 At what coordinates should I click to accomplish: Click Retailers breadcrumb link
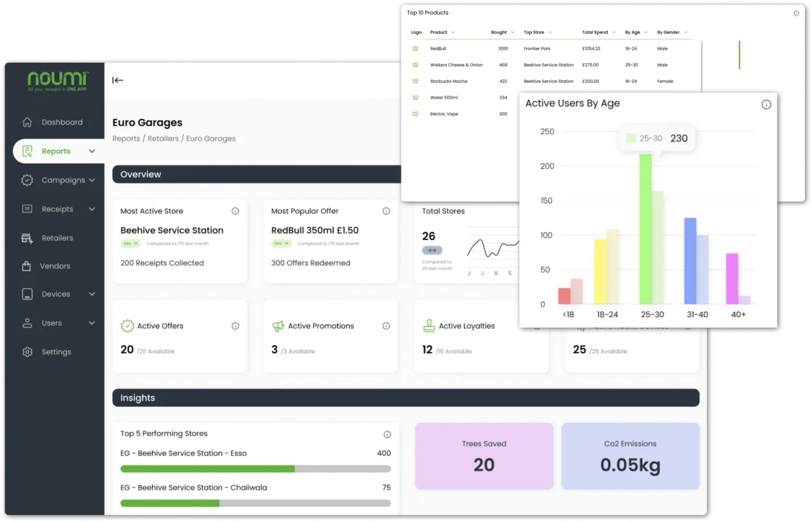tap(163, 138)
